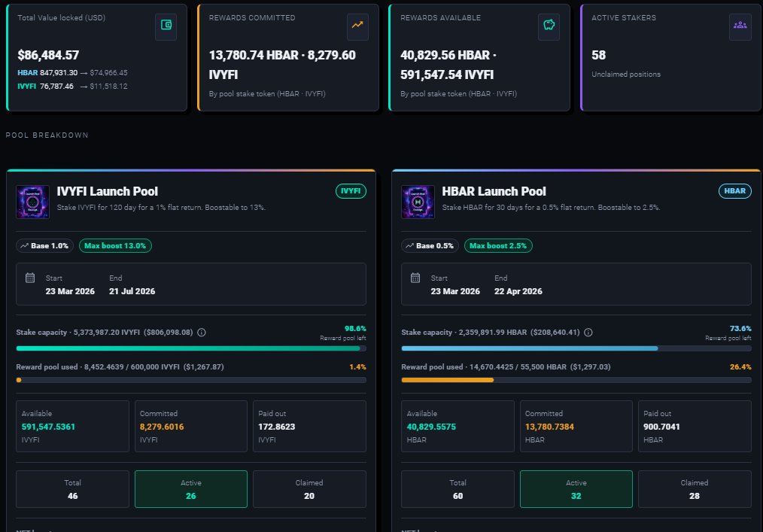Click the POOL BREAKDOWN heading
The height and width of the screenshot is (532, 763).
pos(47,135)
